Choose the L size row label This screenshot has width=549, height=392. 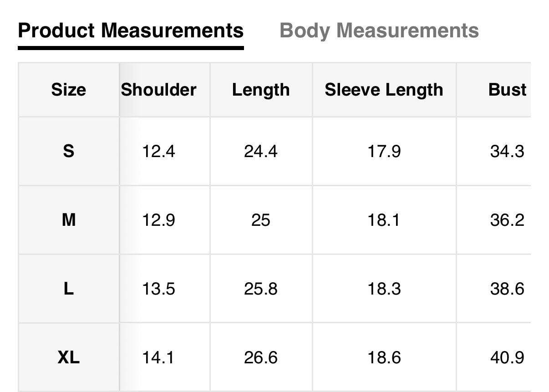(68, 289)
